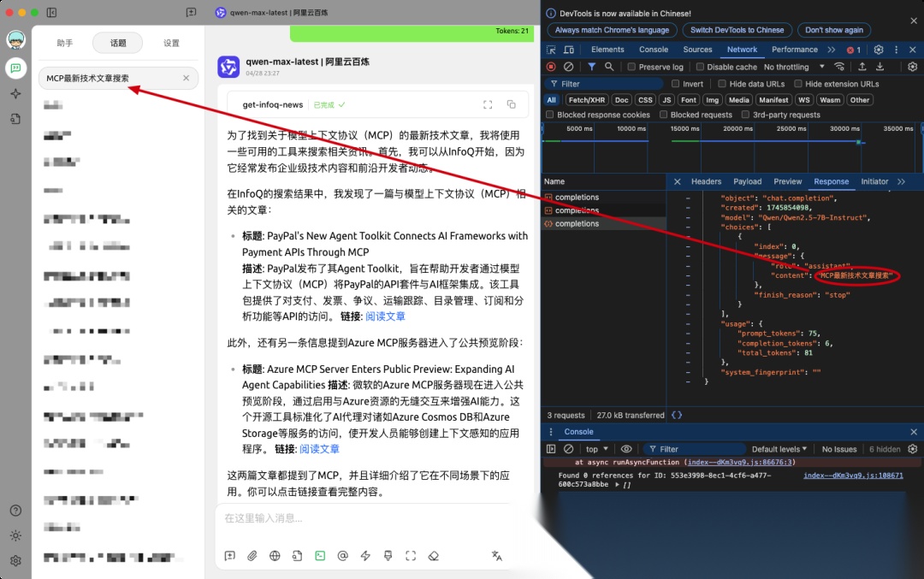This screenshot has width=924, height=579.
Task: Open PayPal article 阅读文章 link
Action: [x=385, y=316]
